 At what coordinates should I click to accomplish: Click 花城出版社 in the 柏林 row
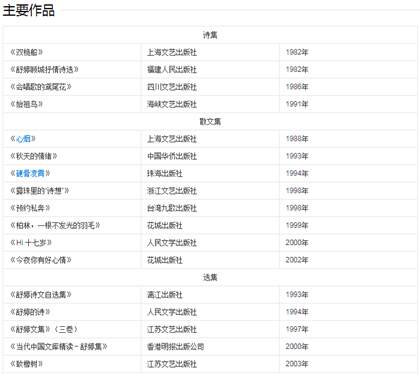click(165, 225)
